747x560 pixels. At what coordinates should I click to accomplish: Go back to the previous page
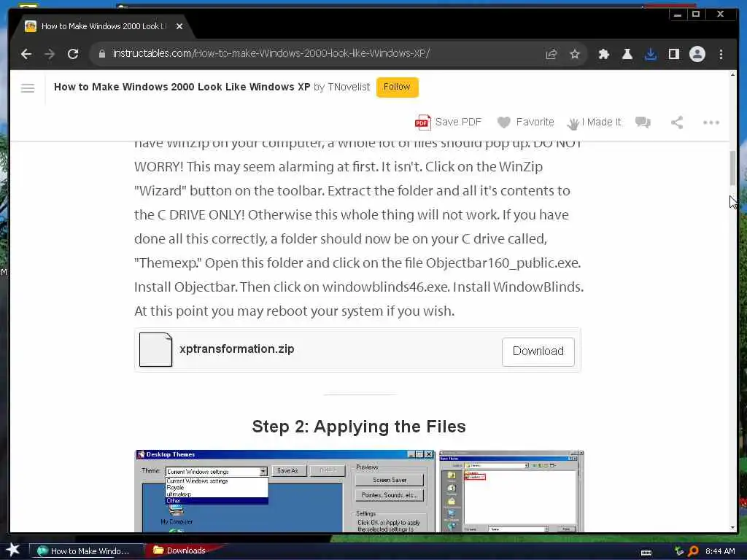[26, 54]
